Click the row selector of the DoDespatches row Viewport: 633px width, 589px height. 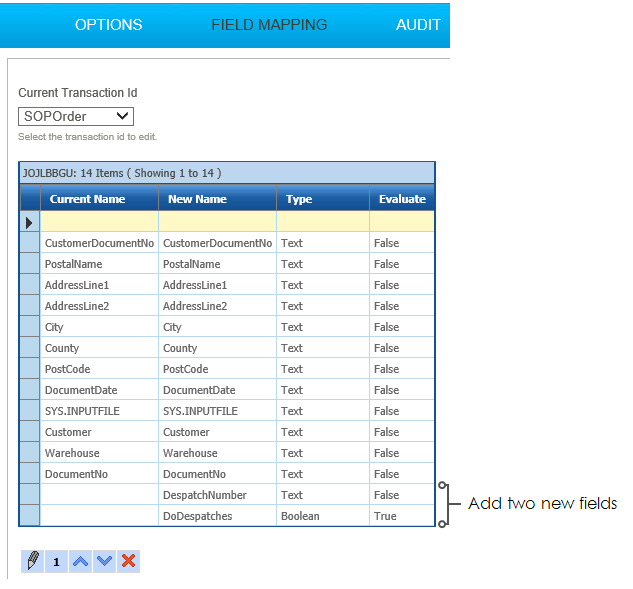pos(29,516)
